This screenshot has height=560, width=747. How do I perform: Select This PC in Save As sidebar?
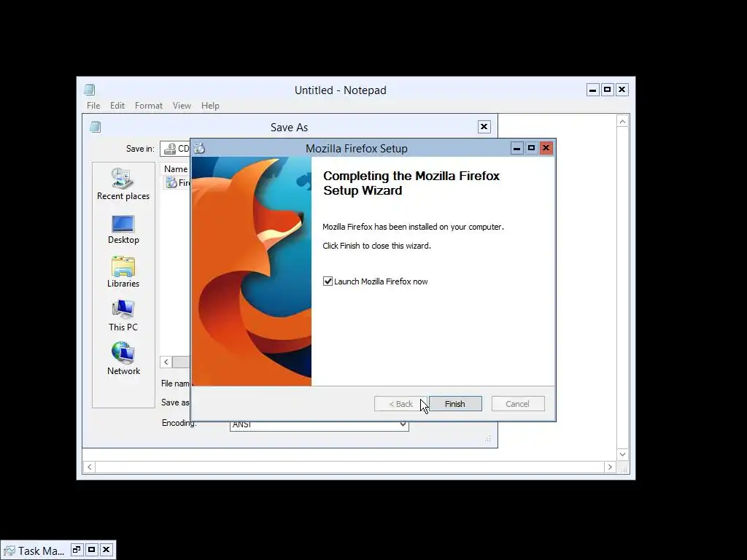[123, 316]
